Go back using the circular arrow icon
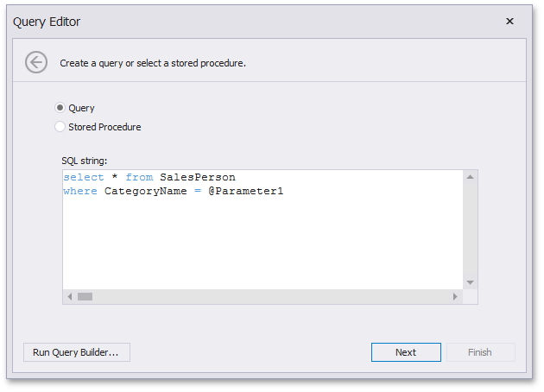Screen dimensions: 544x392 coord(36,62)
